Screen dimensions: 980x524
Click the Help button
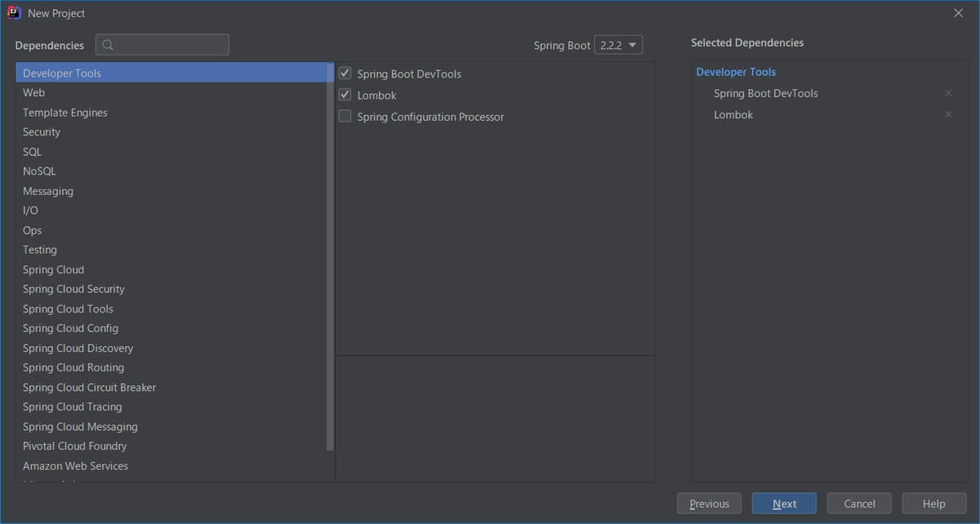pos(934,504)
